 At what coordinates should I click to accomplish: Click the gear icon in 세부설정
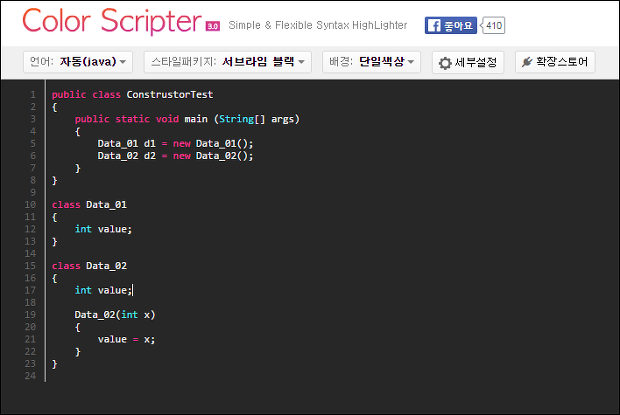(x=445, y=63)
